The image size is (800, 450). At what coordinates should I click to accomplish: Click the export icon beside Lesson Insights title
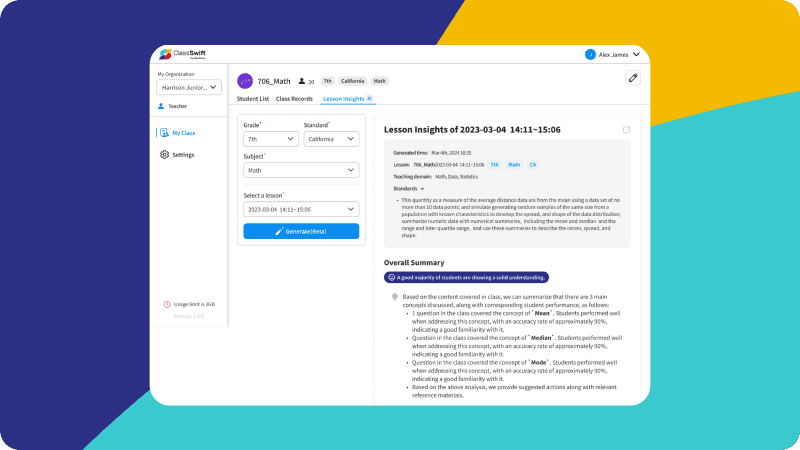pyautogui.click(x=627, y=130)
